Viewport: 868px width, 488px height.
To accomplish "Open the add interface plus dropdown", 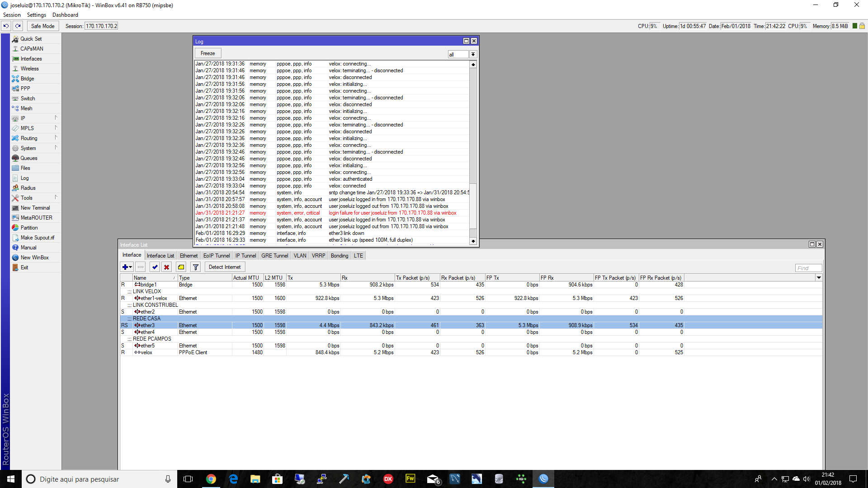I will [x=127, y=267].
